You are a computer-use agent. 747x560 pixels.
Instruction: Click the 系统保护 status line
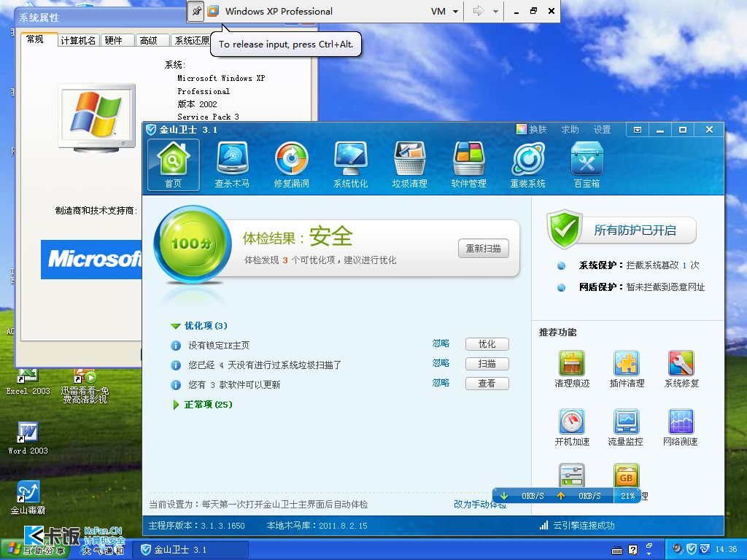(x=639, y=265)
